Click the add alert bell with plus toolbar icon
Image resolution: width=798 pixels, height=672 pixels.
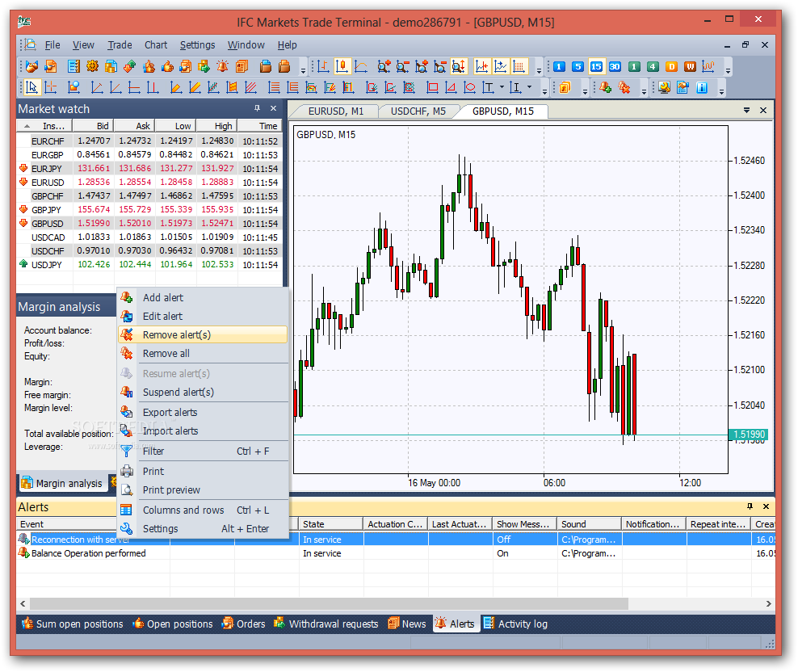(605, 87)
